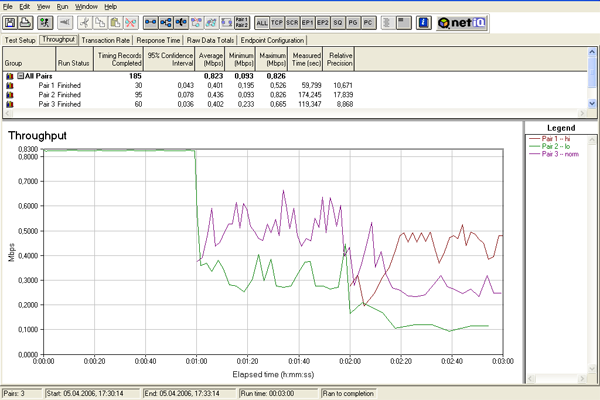Image resolution: width=600 pixels, height=400 pixels.
Task: Click Timing Records Completed column header
Action: pyautogui.click(x=119, y=59)
